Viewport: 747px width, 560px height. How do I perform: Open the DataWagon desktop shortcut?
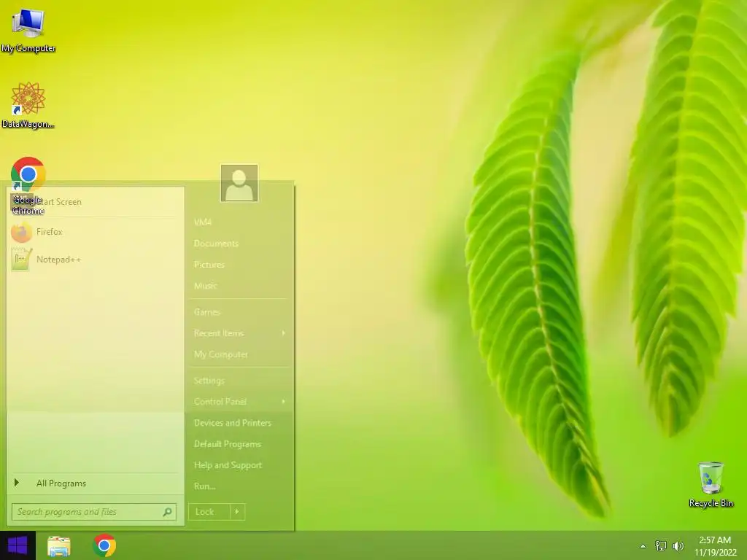(28, 105)
